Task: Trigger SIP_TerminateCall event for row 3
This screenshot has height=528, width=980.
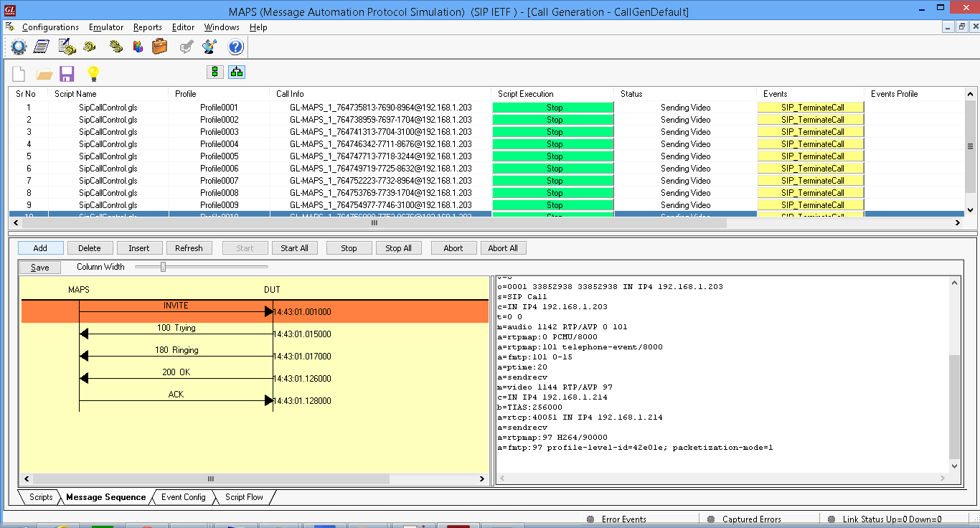Action: tap(811, 132)
